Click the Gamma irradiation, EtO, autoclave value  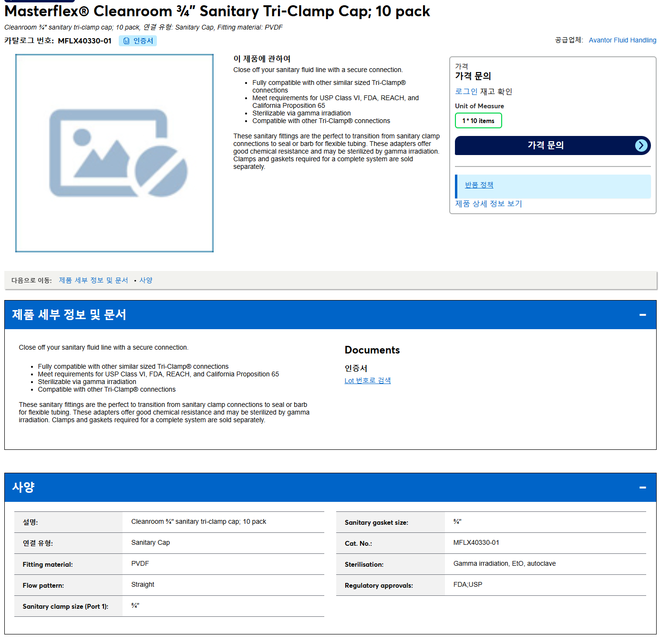pos(505,564)
